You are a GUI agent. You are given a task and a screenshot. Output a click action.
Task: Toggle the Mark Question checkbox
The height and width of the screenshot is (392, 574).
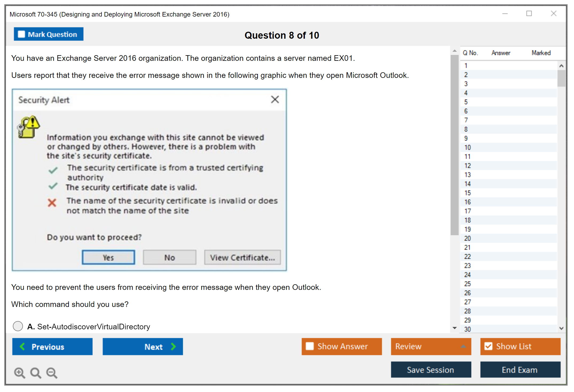coord(21,34)
